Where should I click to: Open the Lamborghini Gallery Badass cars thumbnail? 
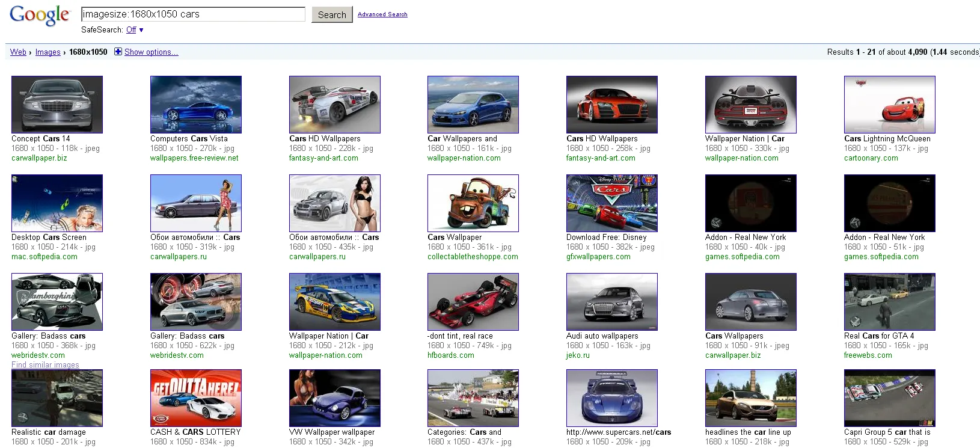(57, 302)
